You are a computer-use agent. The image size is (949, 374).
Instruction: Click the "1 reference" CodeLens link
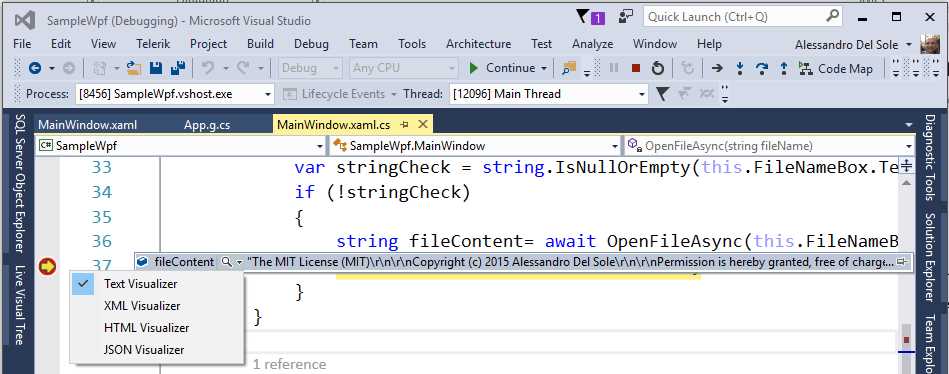click(x=289, y=364)
